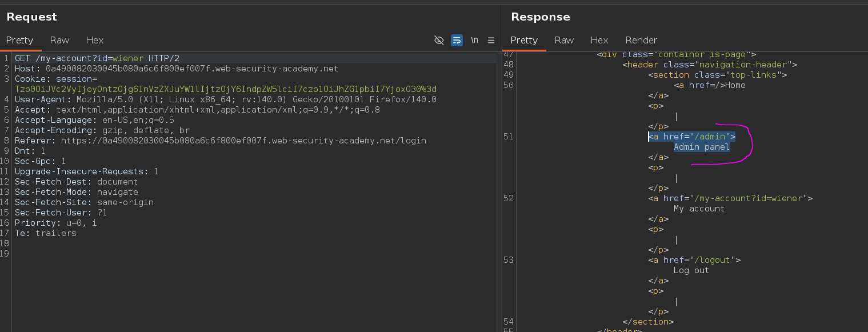Switch to the Response Raw tab
The width and height of the screenshot is (868, 332).
(564, 40)
